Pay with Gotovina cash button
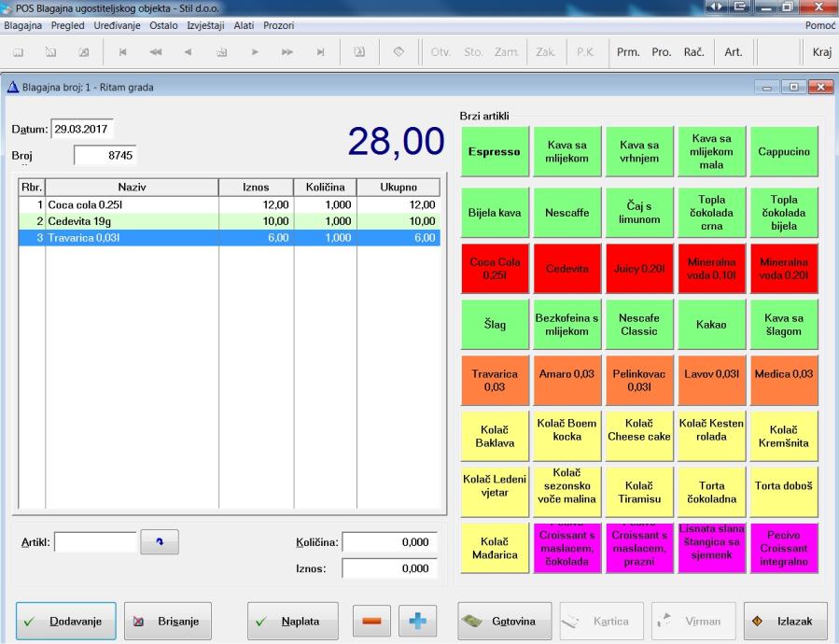839x644 pixels. (x=505, y=621)
